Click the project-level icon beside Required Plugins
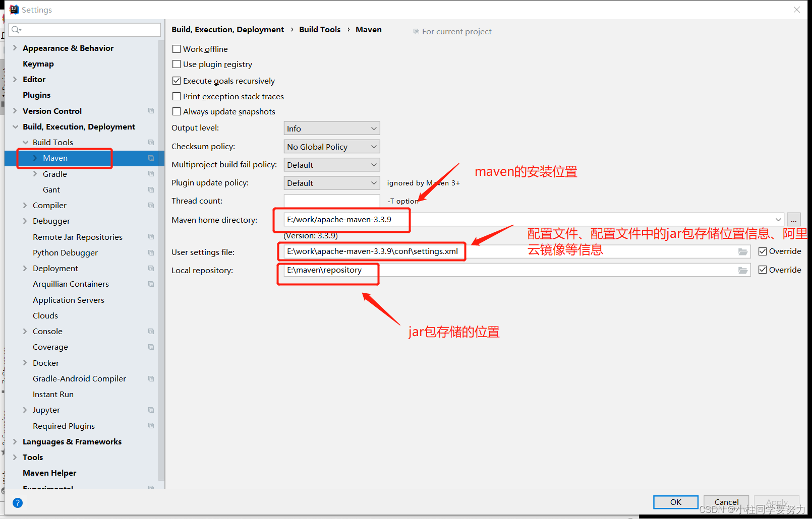The width and height of the screenshot is (812, 519). point(151,426)
